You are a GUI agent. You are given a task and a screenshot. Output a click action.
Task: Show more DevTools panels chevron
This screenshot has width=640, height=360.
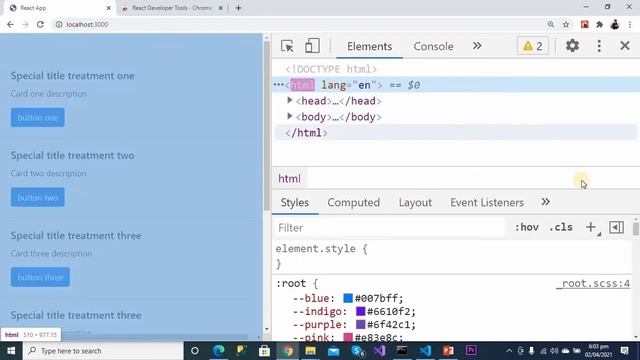477,46
